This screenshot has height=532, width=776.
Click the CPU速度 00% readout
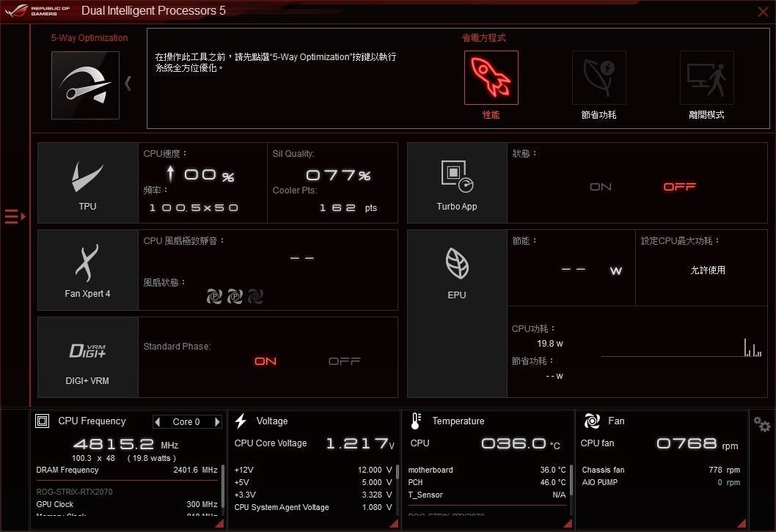(200, 174)
